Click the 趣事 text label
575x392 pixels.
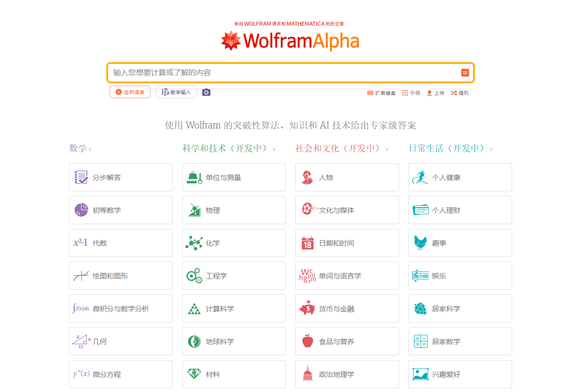click(439, 243)
